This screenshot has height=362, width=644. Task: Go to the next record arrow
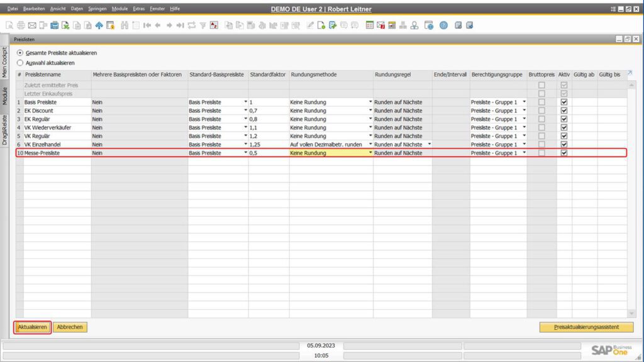coord(169,25)
